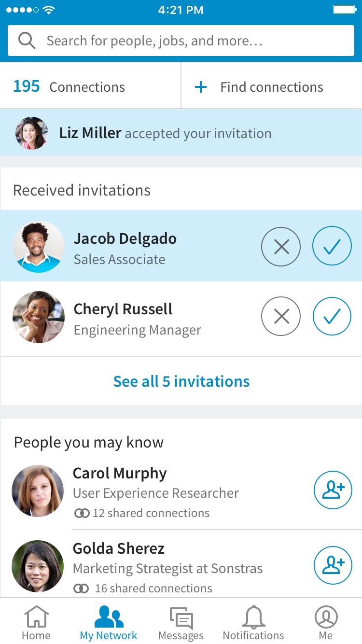Viewport: 362px width, 644px height.
Task: Tap the search magnifier icon
Action: tap(27, 41)
